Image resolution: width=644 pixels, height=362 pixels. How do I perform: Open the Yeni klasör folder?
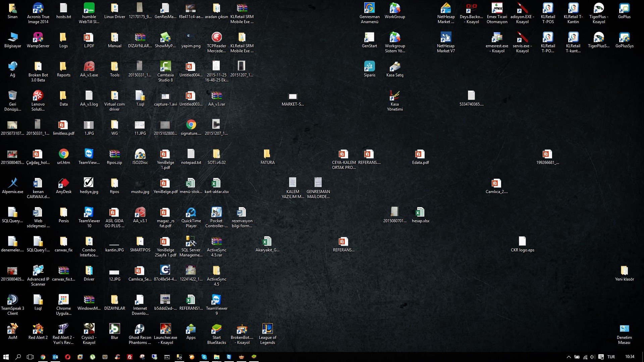click(x=624, y=273)
